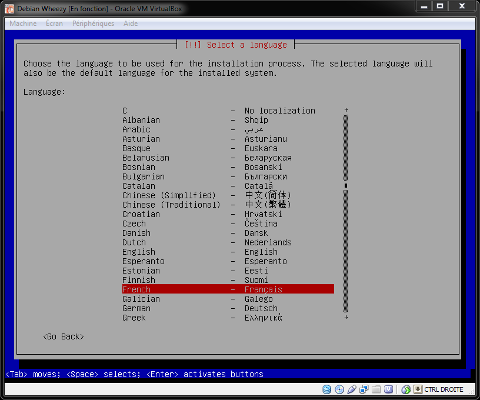Select Albanian in the language list

coord(228,120)
